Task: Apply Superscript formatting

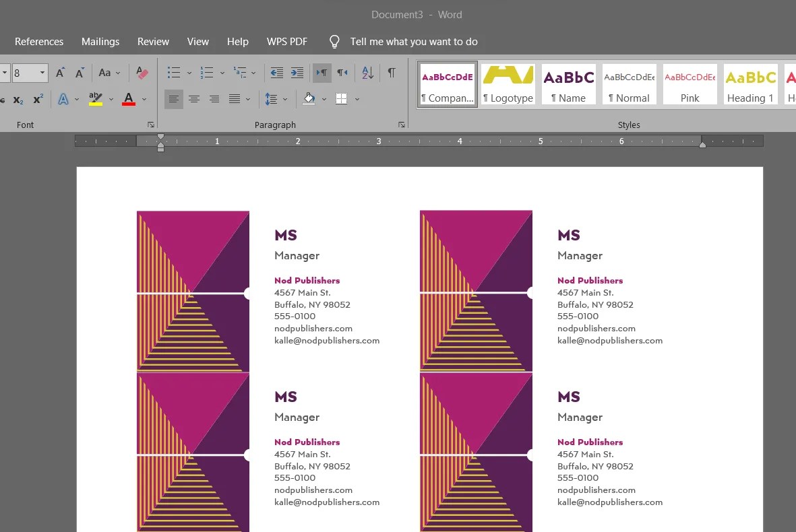Action: 38,99
